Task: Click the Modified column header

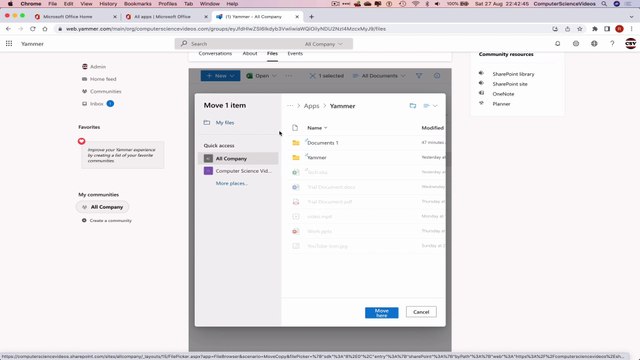Action: pos(432,128)
